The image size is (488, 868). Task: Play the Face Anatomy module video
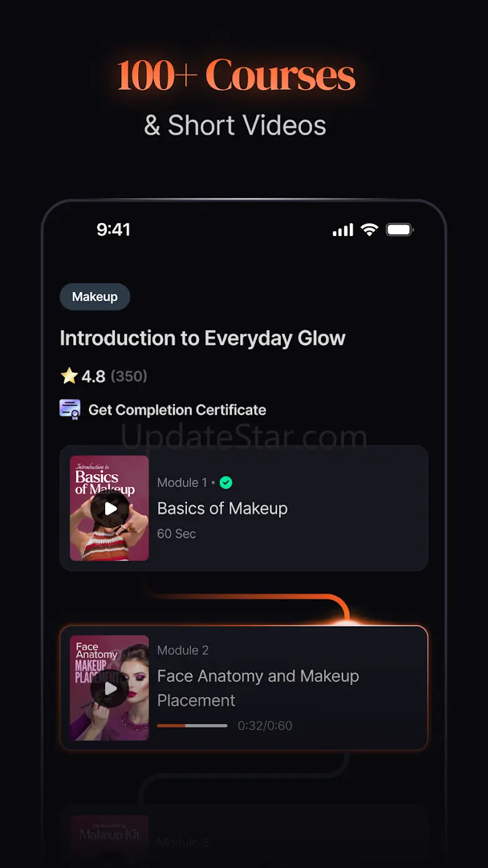click(x=109, y=689)
